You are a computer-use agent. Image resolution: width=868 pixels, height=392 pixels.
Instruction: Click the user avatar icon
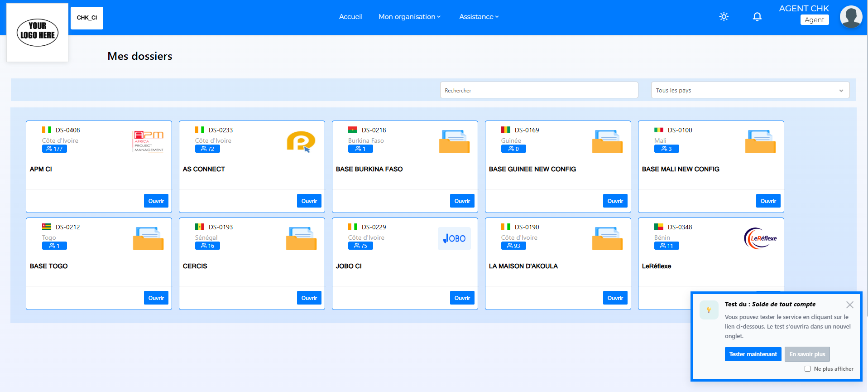pyautogui.click(x=851, y=17)
